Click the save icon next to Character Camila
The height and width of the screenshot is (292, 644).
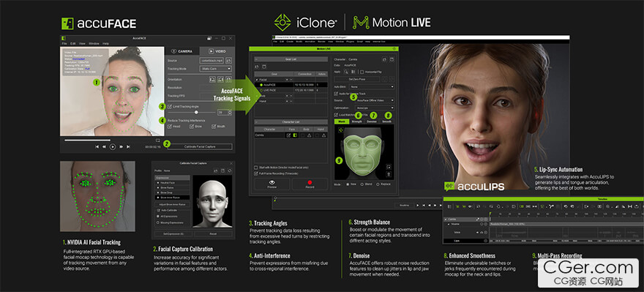click(392, 59)
